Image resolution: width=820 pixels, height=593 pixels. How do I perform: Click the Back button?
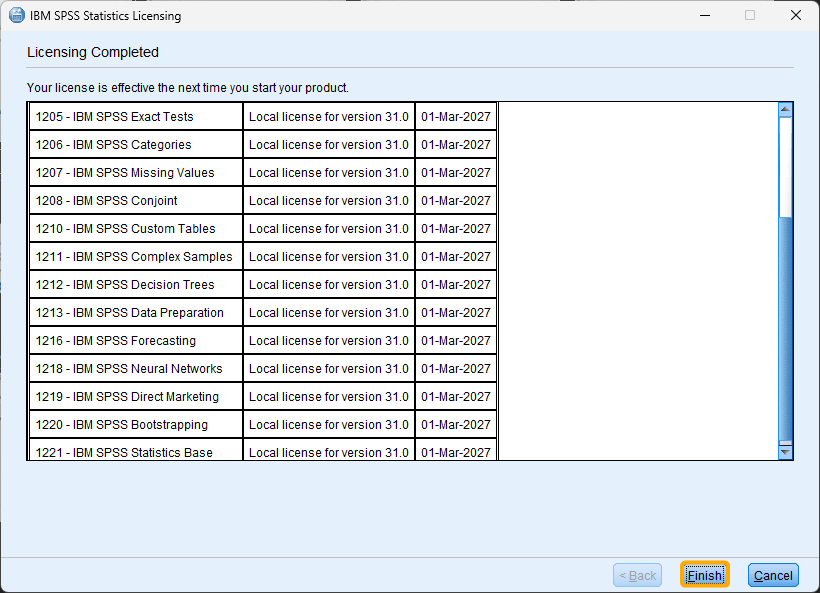click(637, 575)
